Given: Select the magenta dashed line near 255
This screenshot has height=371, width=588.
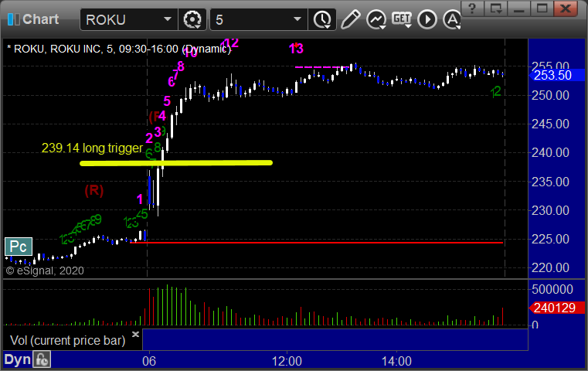Looking at the screenshot, I should click(321, 67).
